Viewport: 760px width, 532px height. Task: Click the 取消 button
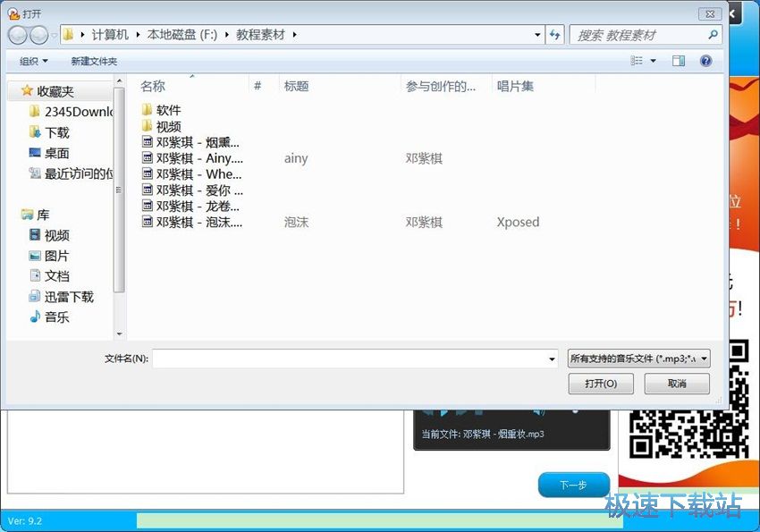(677, 384)
